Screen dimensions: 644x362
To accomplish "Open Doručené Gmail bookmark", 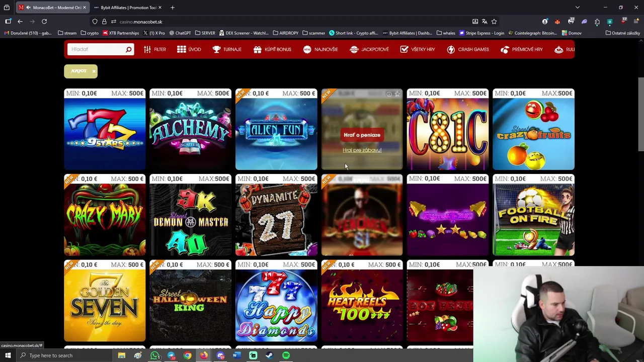I will pos(28,33).
